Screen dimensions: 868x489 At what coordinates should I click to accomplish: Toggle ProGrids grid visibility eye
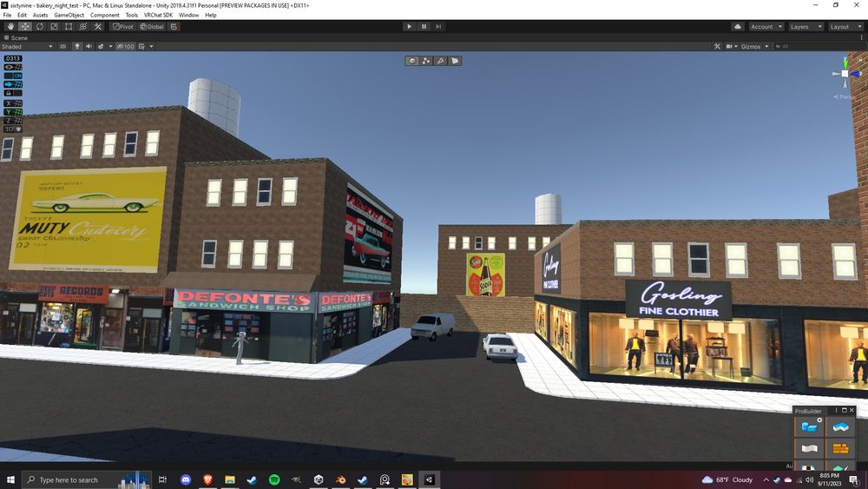(13, 67)
